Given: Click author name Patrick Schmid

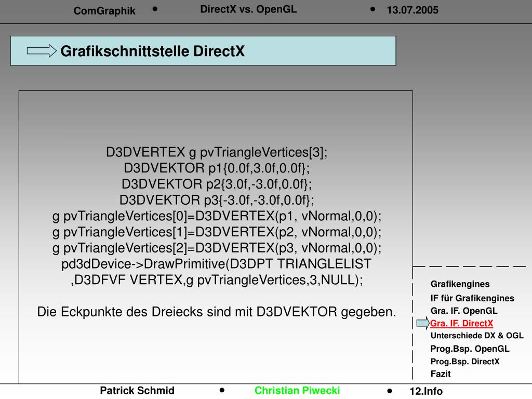Looking at the screenshot, I should click(137, 391).
